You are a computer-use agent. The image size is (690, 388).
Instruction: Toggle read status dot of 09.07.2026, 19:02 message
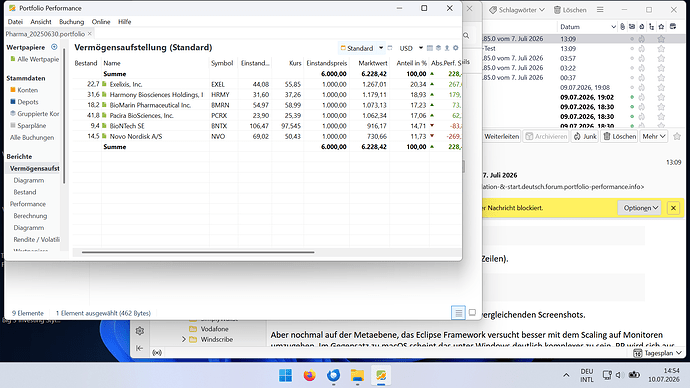pyautogui.click(x=632, y=97)
